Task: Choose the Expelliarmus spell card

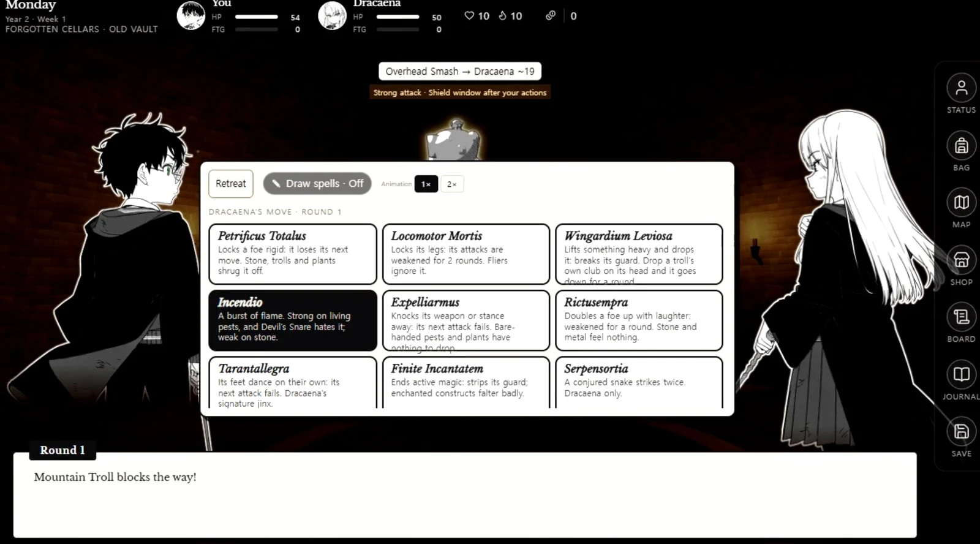Action: coord(466,320)
